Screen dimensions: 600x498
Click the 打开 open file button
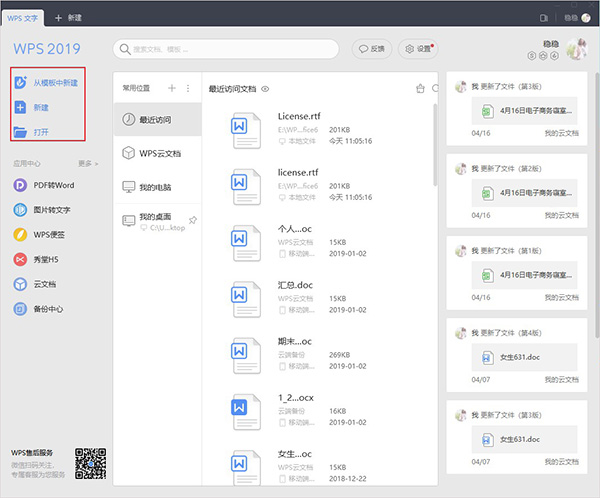[x=40, y=132]
